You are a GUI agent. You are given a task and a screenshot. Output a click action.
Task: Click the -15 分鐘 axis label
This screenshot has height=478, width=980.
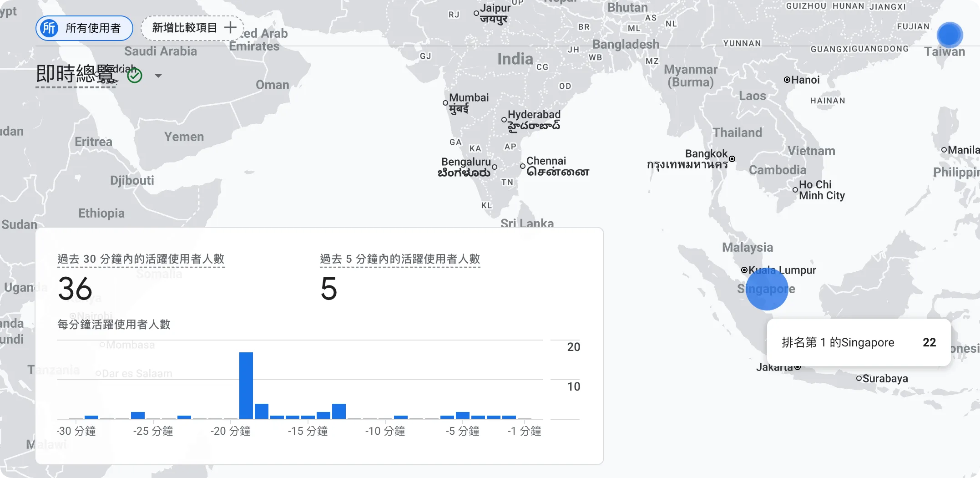coord(308,431)
